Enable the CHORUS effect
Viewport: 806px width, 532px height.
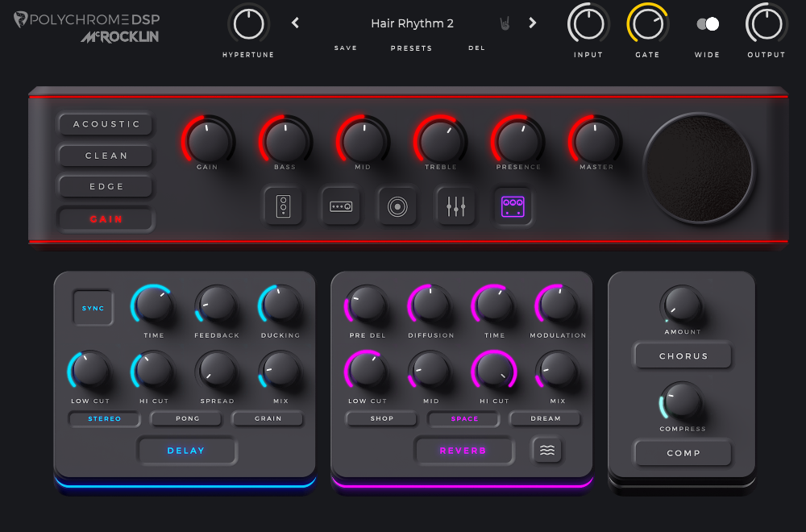pyautogui.click(x=683, y=355)
